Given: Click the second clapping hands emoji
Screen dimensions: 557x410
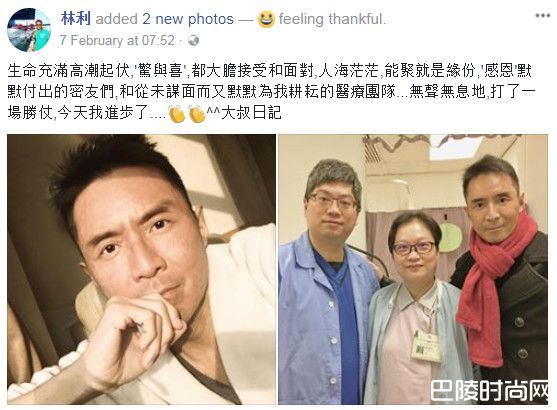Looking at the screenshot, I should tap(197, 114).
